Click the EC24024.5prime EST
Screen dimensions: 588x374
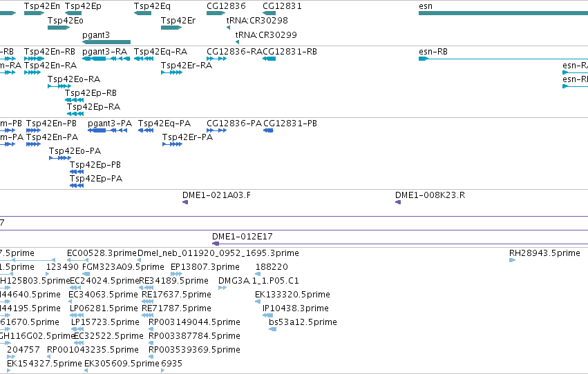(77, 288)
